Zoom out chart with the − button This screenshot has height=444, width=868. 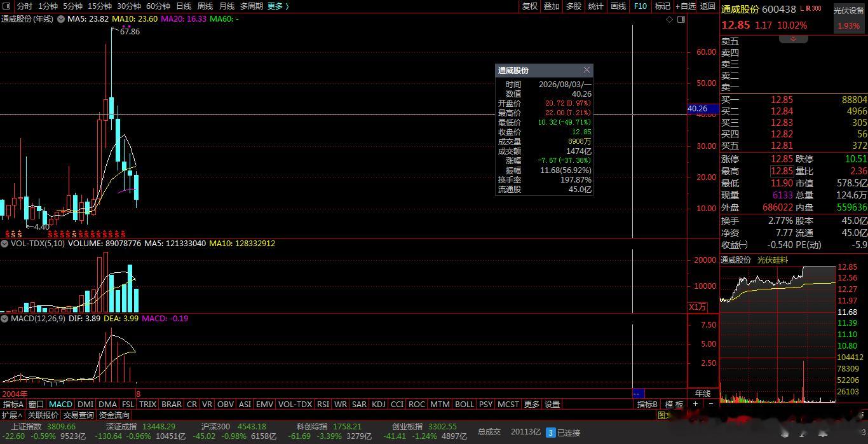pyautogui.click(x=710, y=404)
